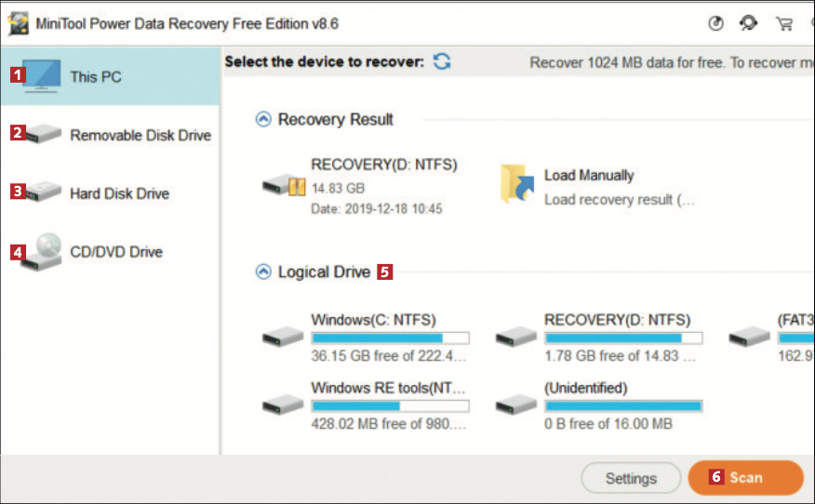Select the Windows RE tools partition
This screenshot has height=504, width=815.
[x=388, y=388]
